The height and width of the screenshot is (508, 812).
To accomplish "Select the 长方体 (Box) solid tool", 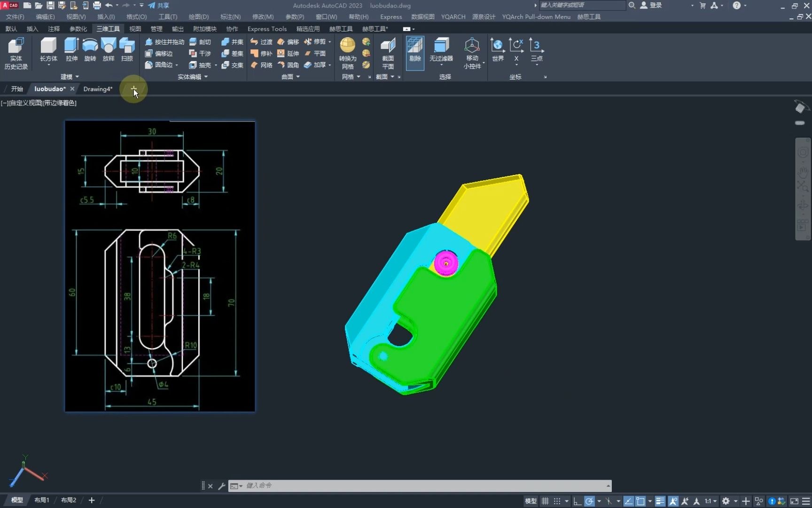I will click(x=48, y=50).
